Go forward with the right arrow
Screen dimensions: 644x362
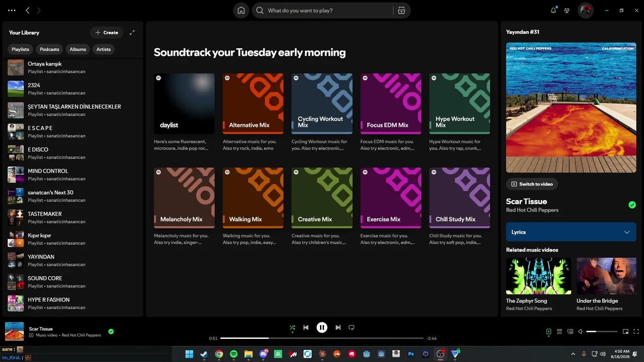39,10
